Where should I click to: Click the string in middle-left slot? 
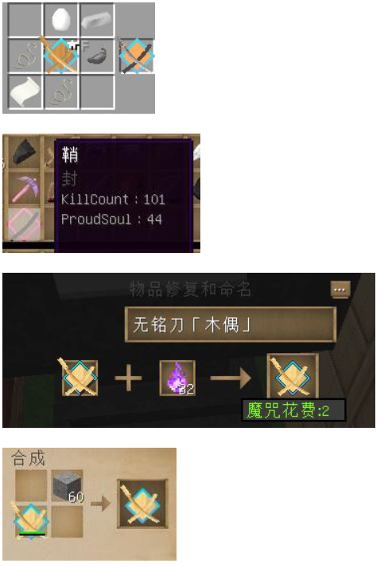click(x=25, y=56)
